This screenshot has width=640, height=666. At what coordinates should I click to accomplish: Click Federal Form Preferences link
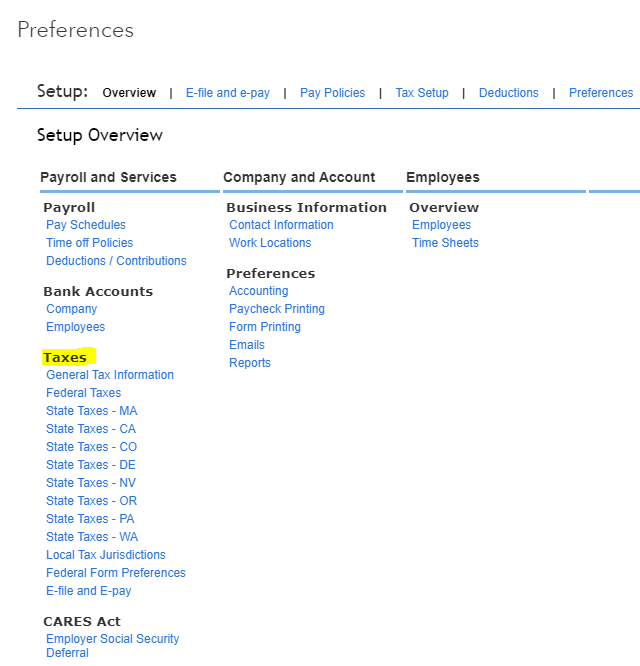[x=116, y=573]
